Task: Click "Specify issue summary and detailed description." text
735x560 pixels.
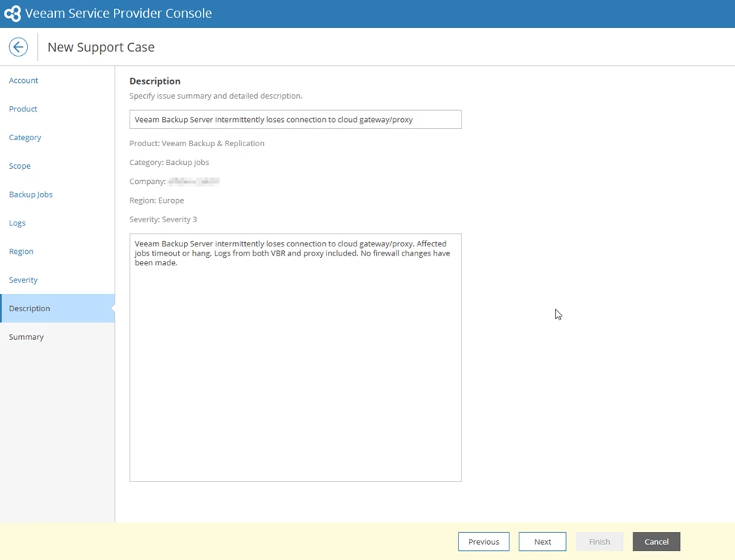Action: tap(216, 96)
